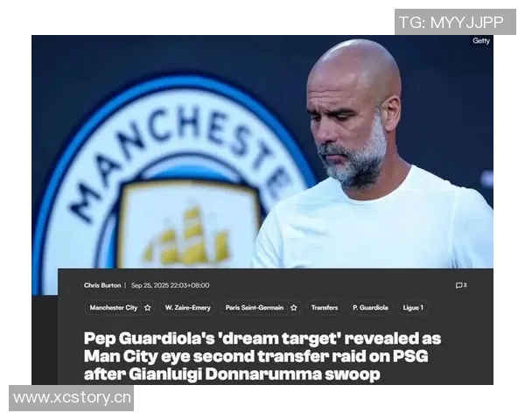Click the Getty image credit
The width and height of the screenshot is (525, 420).
coord(480,41)
